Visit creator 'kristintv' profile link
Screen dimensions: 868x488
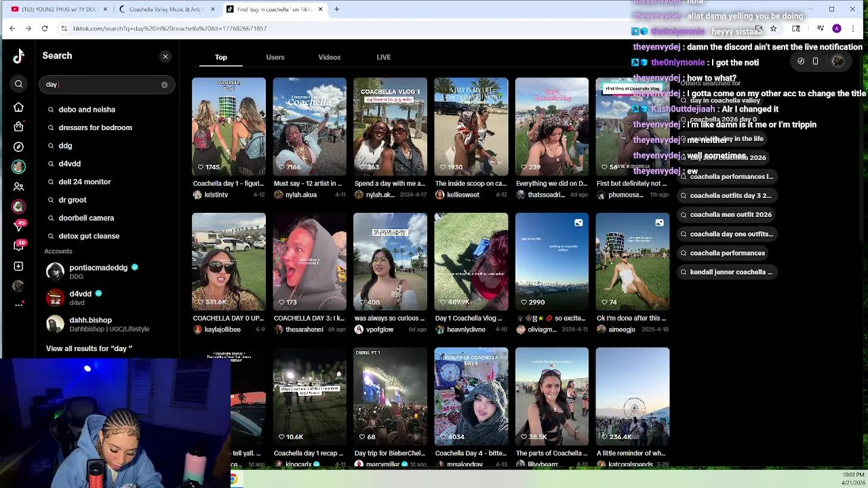click(216, 195)
